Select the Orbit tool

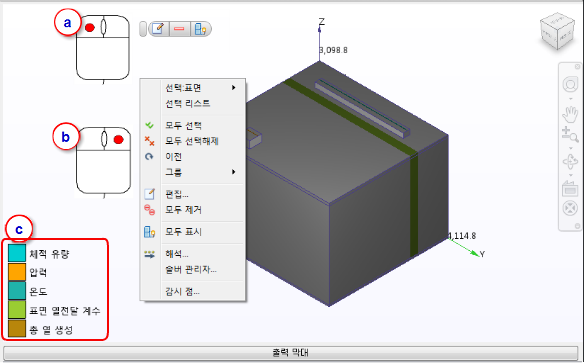click(x=570, y=162)
